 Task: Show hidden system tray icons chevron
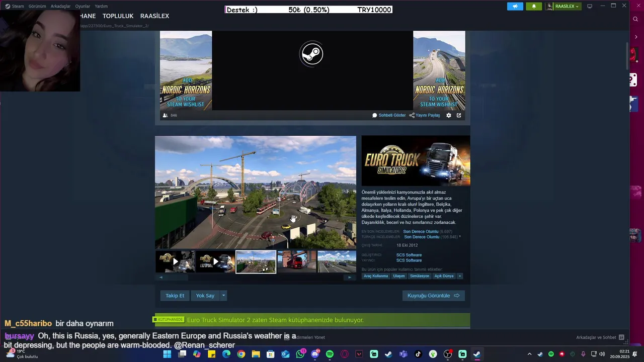tap(529, 354)
